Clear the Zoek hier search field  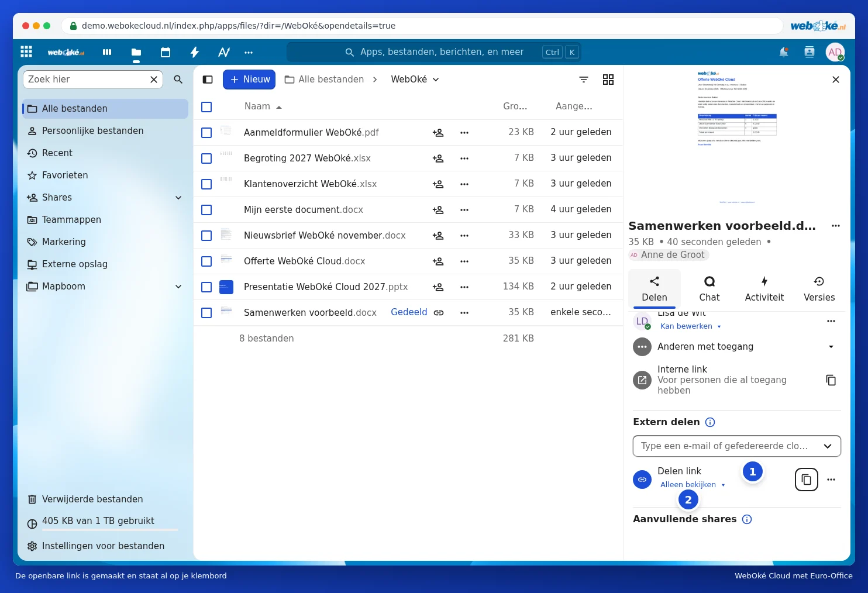click(x=154, y=80)
